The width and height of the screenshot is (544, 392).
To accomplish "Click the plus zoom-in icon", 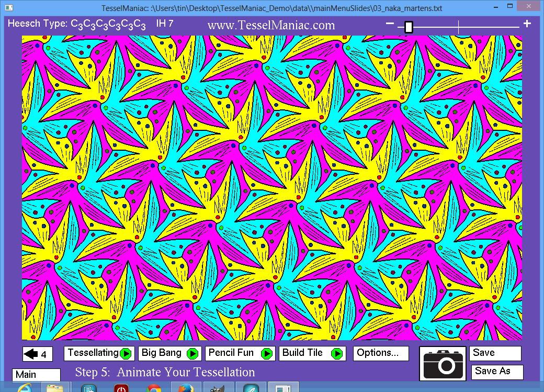I will [x=527, y=24].
